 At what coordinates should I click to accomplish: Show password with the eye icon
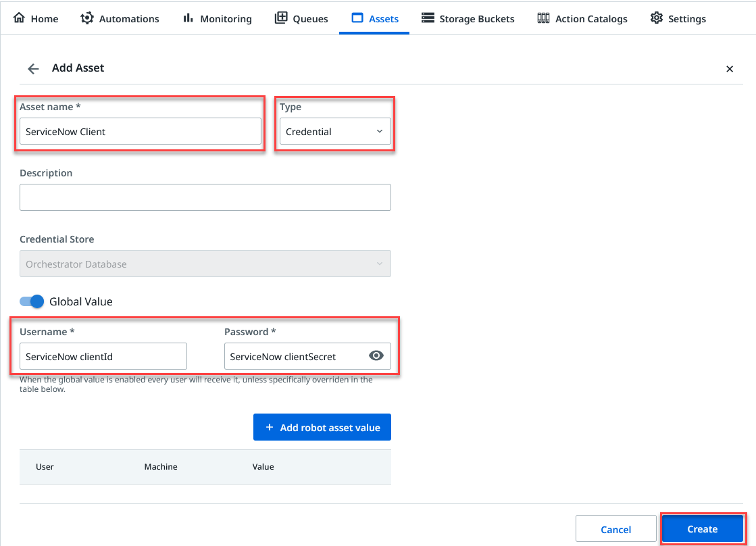[376, 356]
